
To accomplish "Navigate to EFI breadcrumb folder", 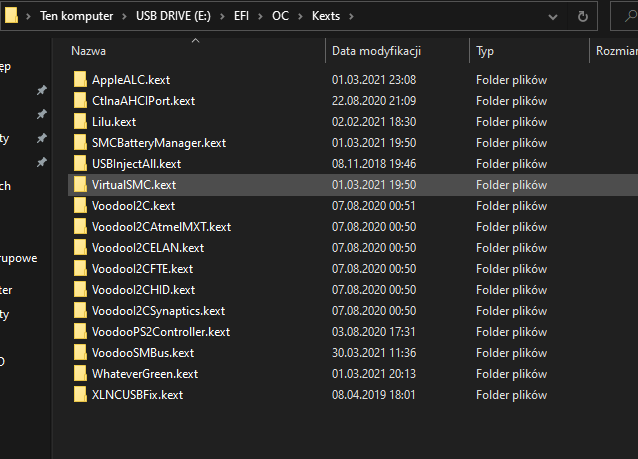I will (241, 16).
